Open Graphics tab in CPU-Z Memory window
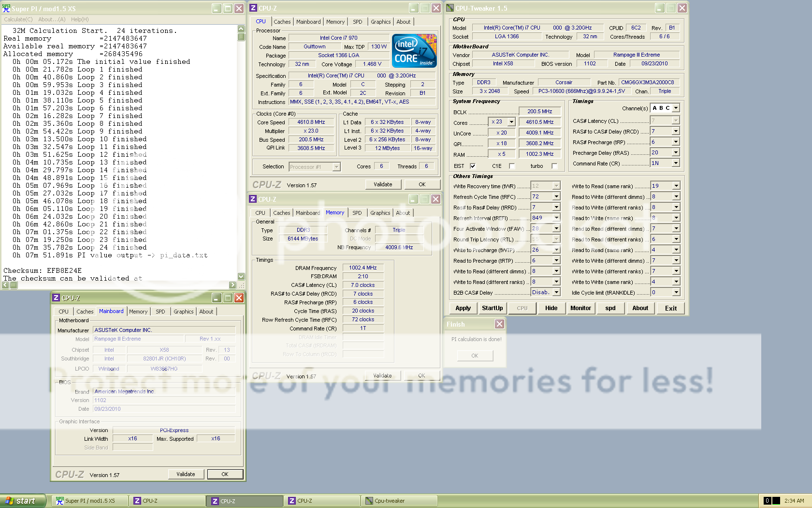The height and width of the screenshot is (508, 812). [x=380, y=213]
